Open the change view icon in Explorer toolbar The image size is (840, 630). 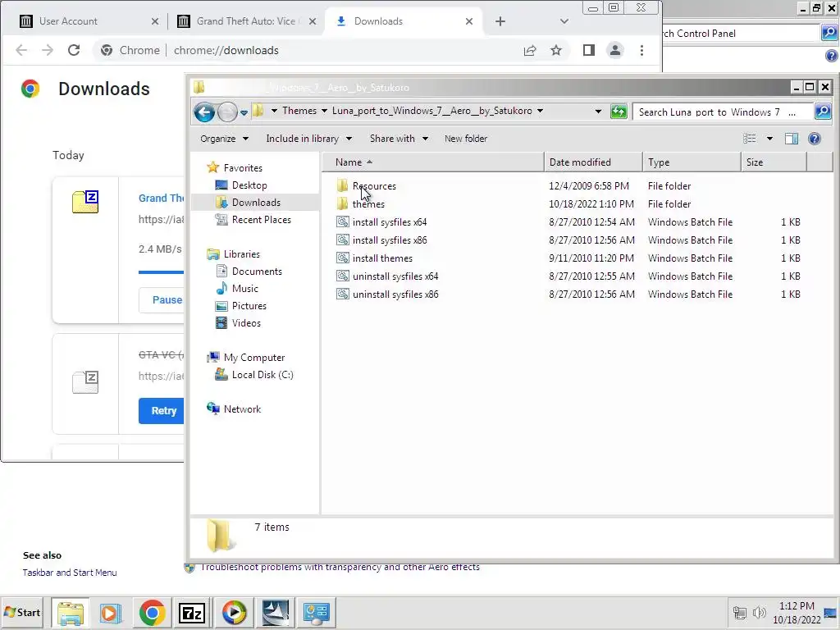(750, 139)
